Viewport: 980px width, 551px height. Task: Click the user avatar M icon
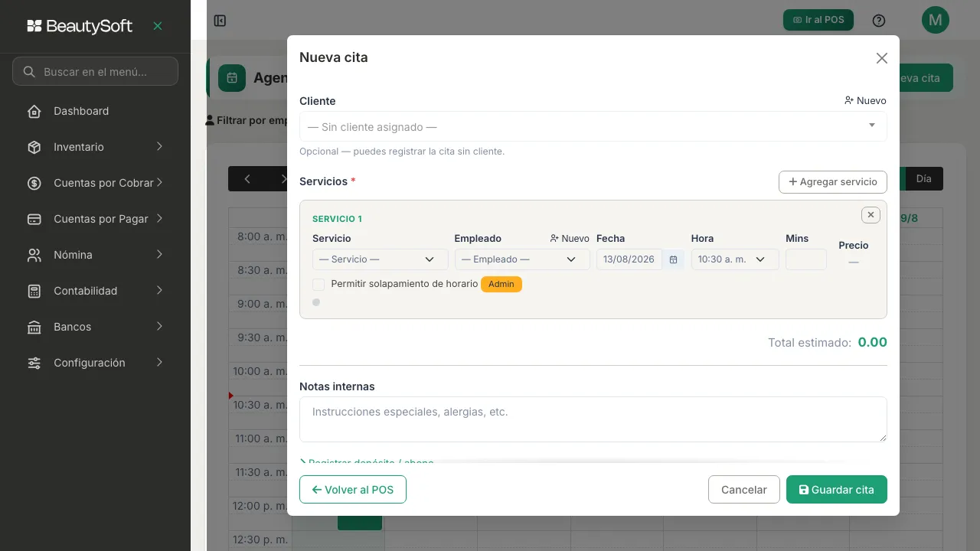tap(935, 21)
